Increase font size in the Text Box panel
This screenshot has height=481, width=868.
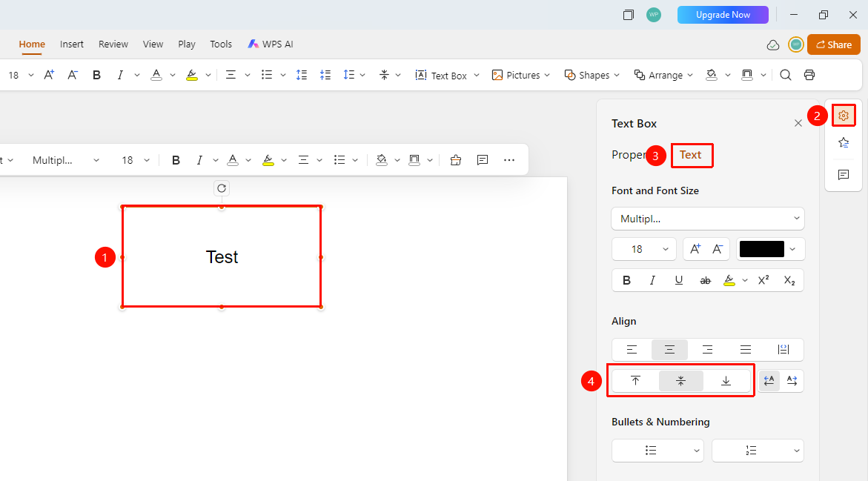click(695, 249)
